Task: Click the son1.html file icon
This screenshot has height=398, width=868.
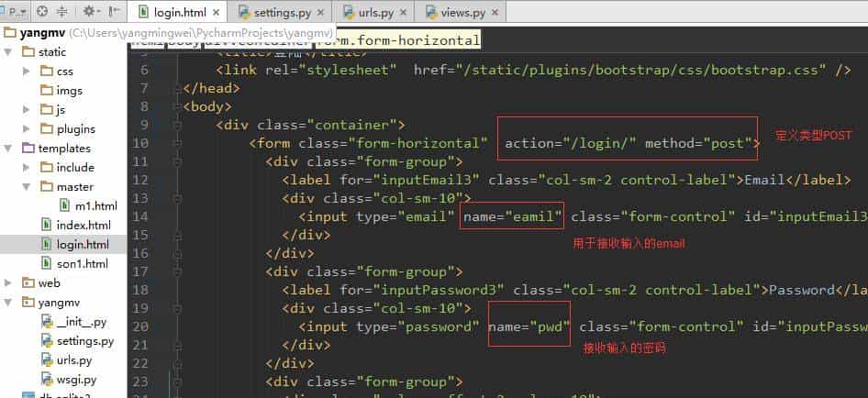Action: point(47,263)
